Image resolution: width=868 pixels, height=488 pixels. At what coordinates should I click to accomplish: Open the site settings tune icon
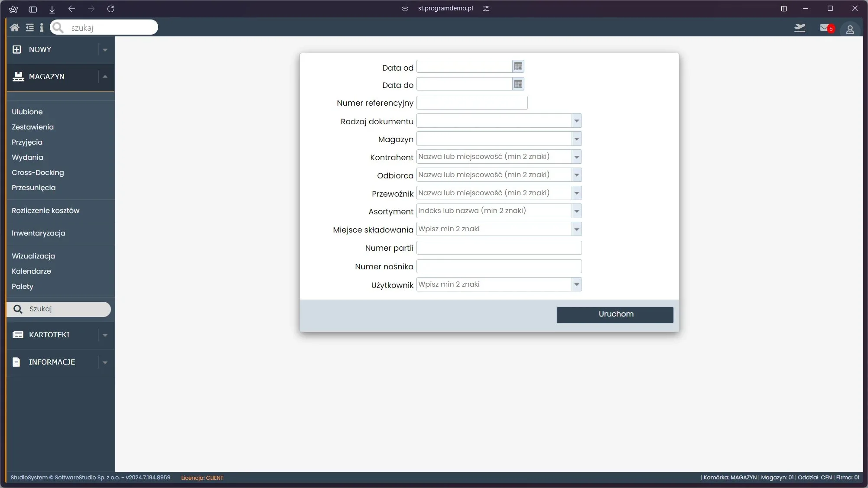(486, 9)
